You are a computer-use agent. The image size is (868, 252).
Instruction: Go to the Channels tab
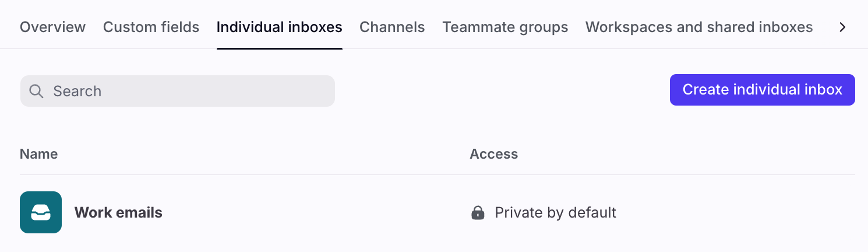coord(392,27)
